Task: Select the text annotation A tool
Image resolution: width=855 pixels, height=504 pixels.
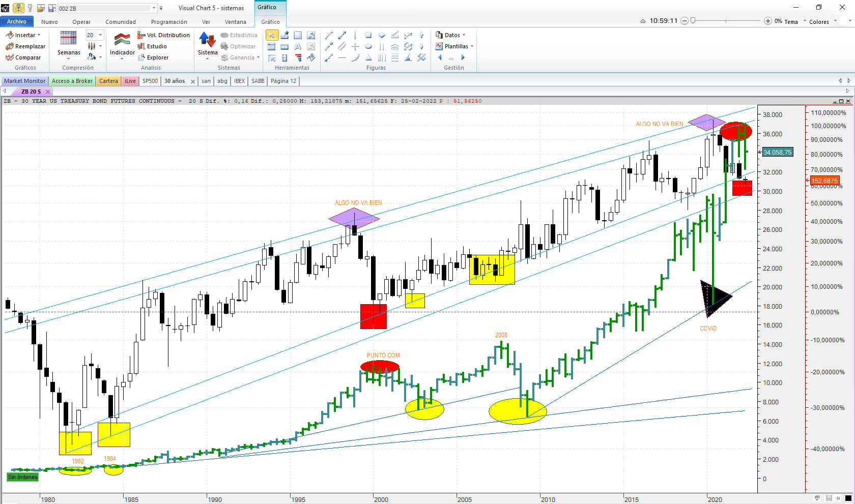Action: [x=298, y=46]
